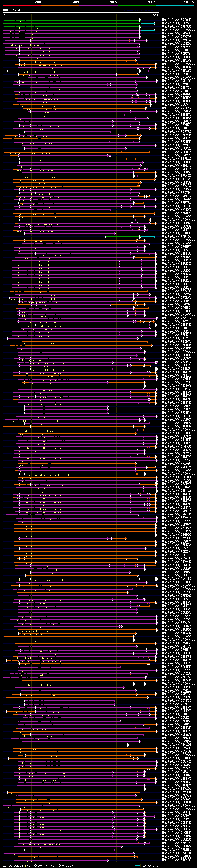The width and height of the screenshot is (197, 868).
Task: Select the UniRef100_Q2PQJ6 label
Action: click(x=177, y=121)
